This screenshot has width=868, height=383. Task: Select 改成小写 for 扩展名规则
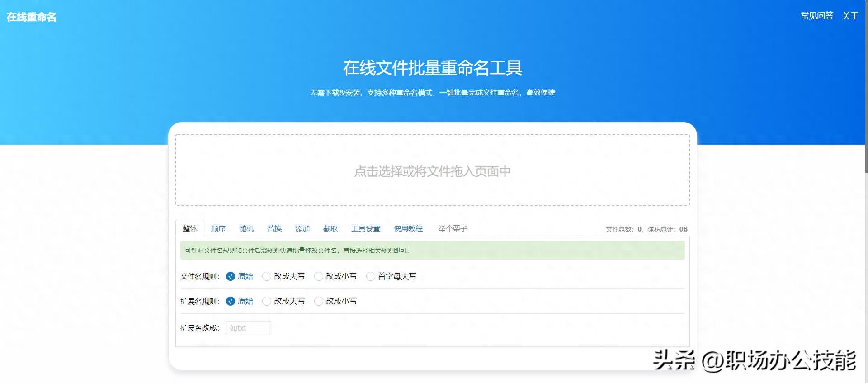(319, 301)
